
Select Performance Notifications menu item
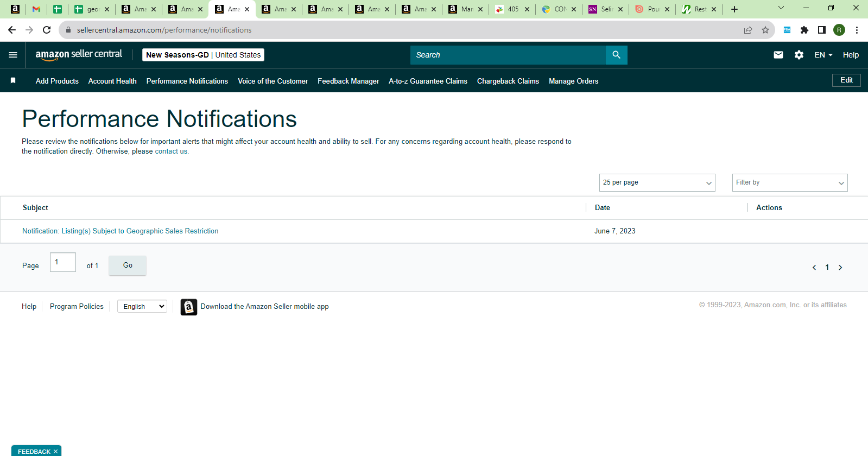[x=187, y=81]
